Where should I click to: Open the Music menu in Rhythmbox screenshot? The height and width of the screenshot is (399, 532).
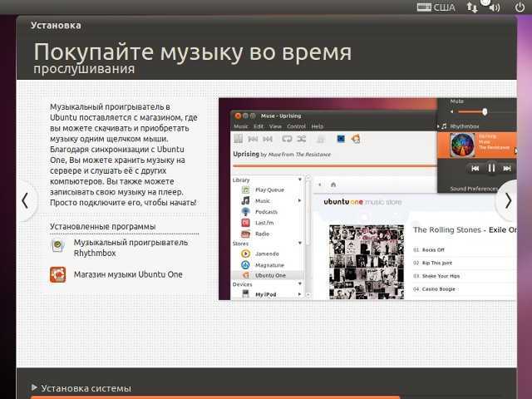(x=241, y=126)
